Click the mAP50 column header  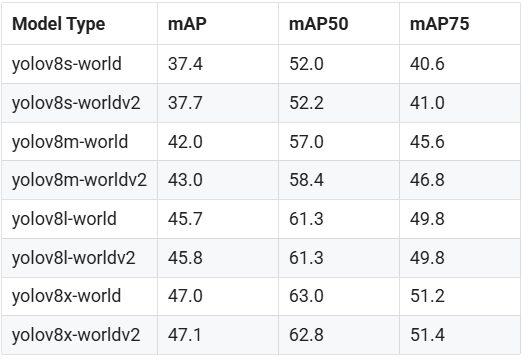pos(318,24)
